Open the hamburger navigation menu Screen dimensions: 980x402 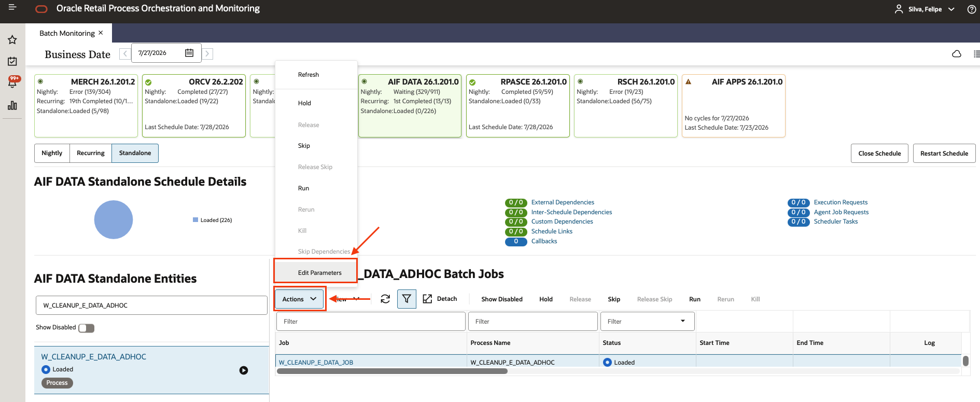pyautogui.click(x=12, y=7)
